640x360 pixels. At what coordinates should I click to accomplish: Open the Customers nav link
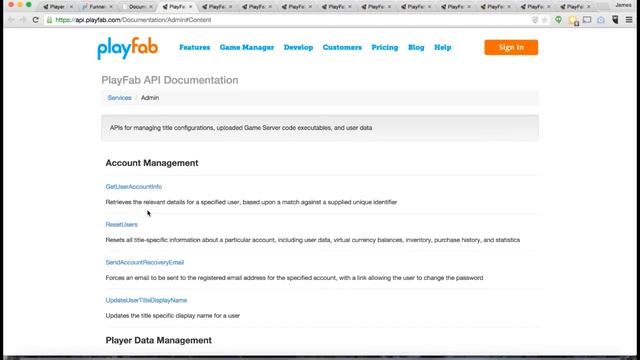(x=342, y=47)
